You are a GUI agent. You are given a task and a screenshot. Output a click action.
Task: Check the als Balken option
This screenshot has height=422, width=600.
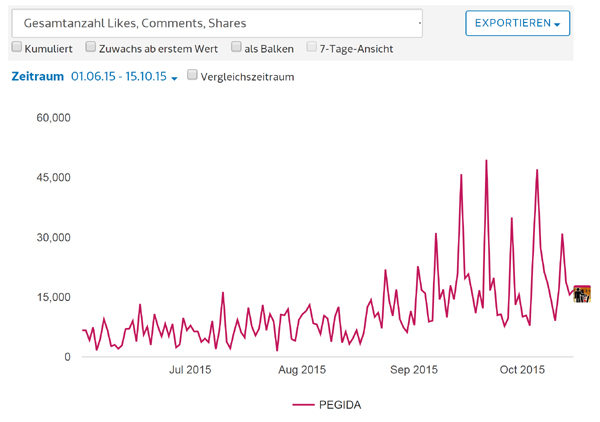pos(237,47)
